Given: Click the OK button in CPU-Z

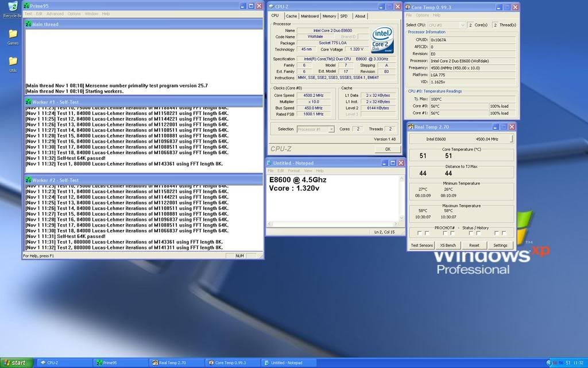Looking at the screenshot, I should tap(388, 149).
